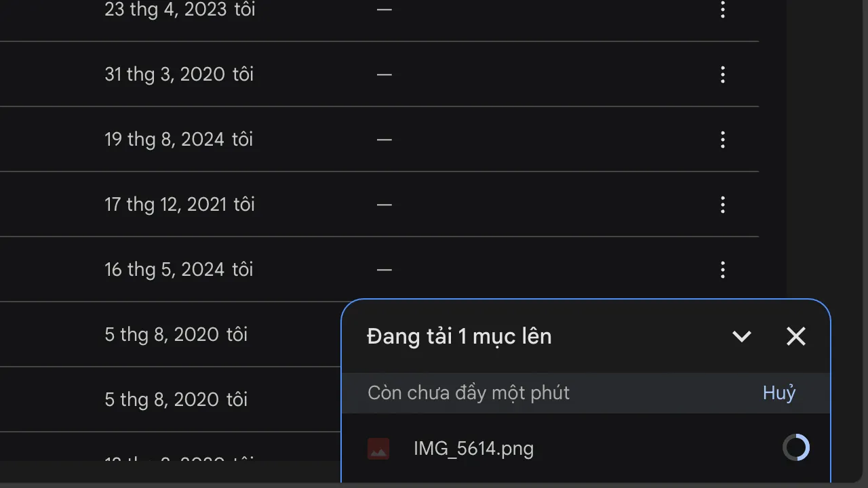Cancel the upload using Huỷ
Viewport: 868px width, 488px height.
coord(778,393)
